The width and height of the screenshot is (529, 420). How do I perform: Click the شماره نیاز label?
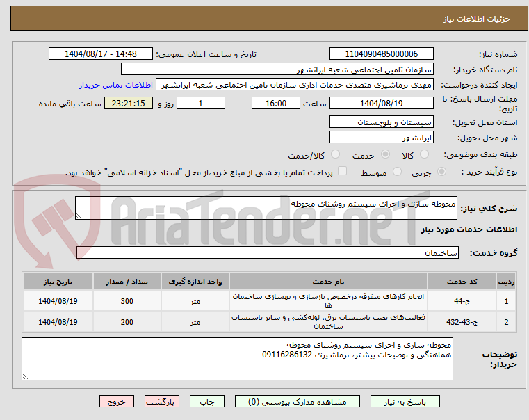click(498, 54)
